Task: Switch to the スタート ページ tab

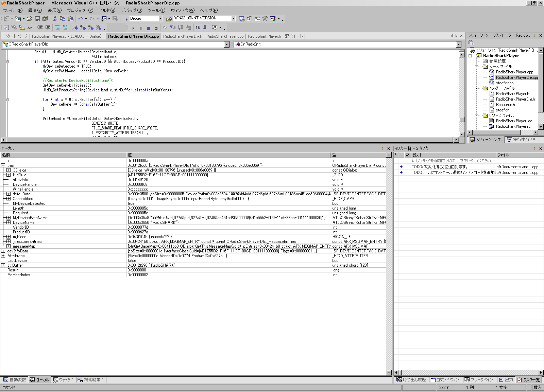Action: (x=16, y=36)
